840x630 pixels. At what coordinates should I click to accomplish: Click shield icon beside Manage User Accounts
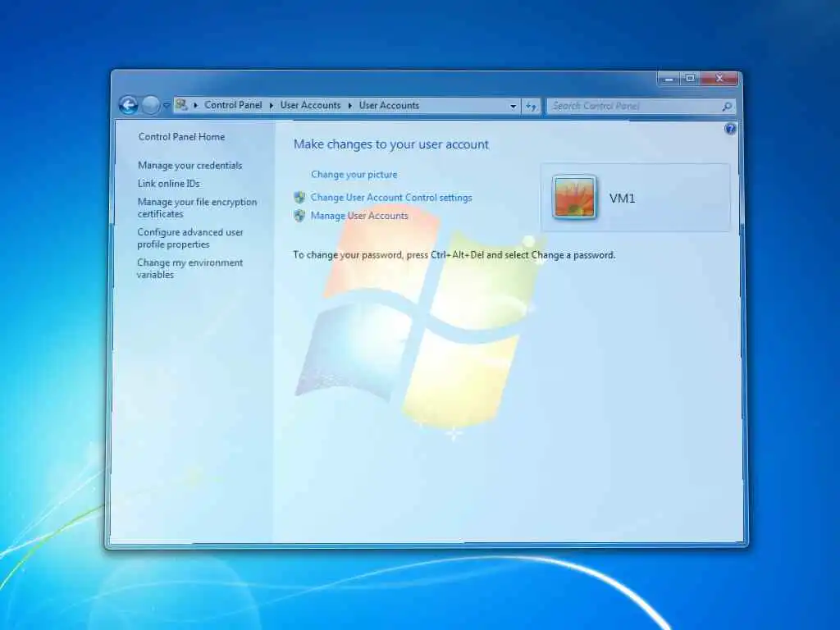(x=300, y=216)
